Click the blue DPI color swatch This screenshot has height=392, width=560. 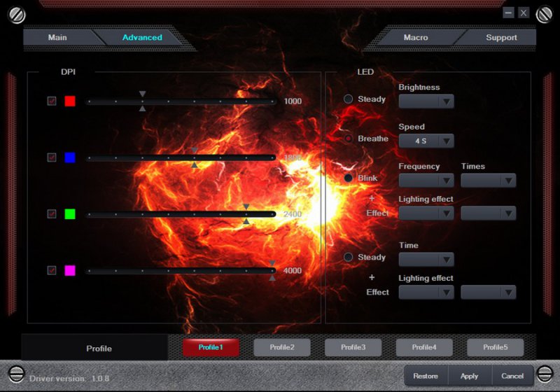pyautogui.click(x=70, y=157)
